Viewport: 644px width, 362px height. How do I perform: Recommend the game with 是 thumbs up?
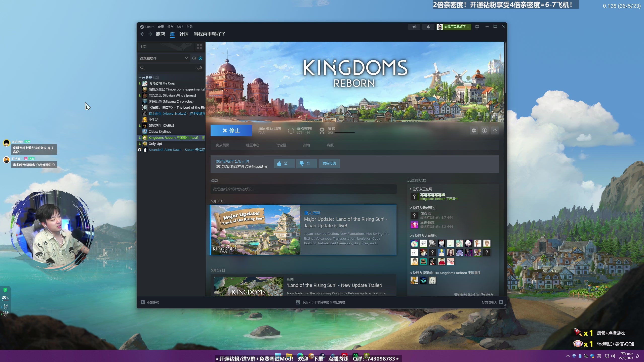[284, 163]
